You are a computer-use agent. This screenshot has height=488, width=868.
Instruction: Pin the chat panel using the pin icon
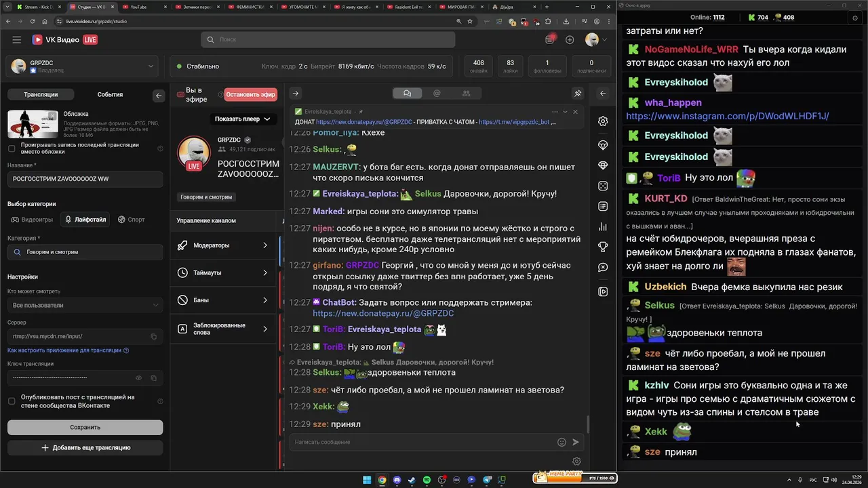(578, 94)
